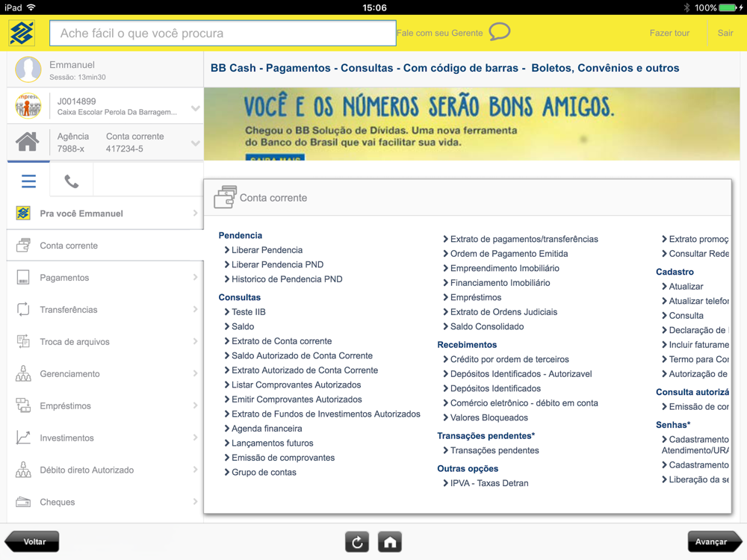Expand the Agência and Conta corrente chevron
The height and width of the screenshot is (560, 747).
tap(195, 143)
